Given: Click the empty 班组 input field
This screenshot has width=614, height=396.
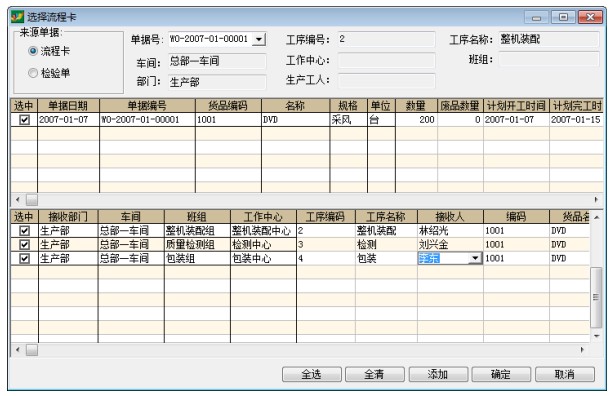Looking at the screenshot, I should tap(549, 60).
